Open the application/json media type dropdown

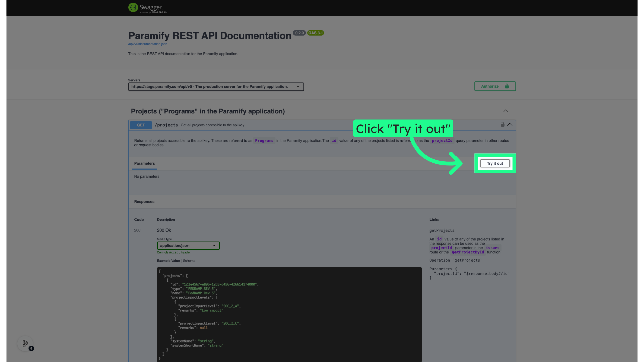tap(188, 246)
